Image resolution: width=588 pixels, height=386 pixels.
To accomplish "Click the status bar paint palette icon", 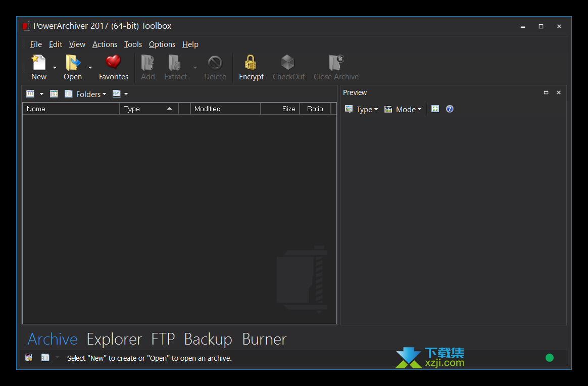I will coord(29,358).
